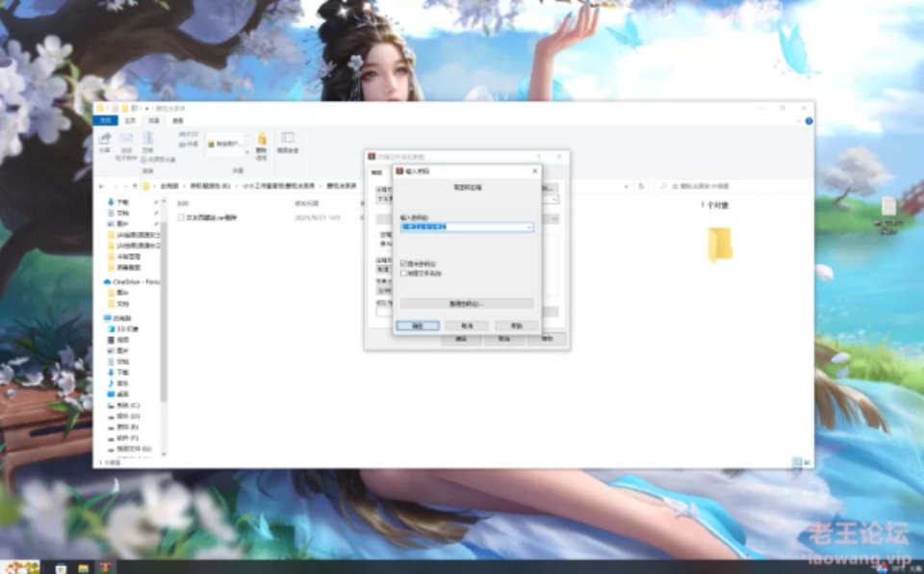Viewport: 924px width, 574px height.
Task: Click This PC in the address breadcrumb
Action: (x=169, y=186)
